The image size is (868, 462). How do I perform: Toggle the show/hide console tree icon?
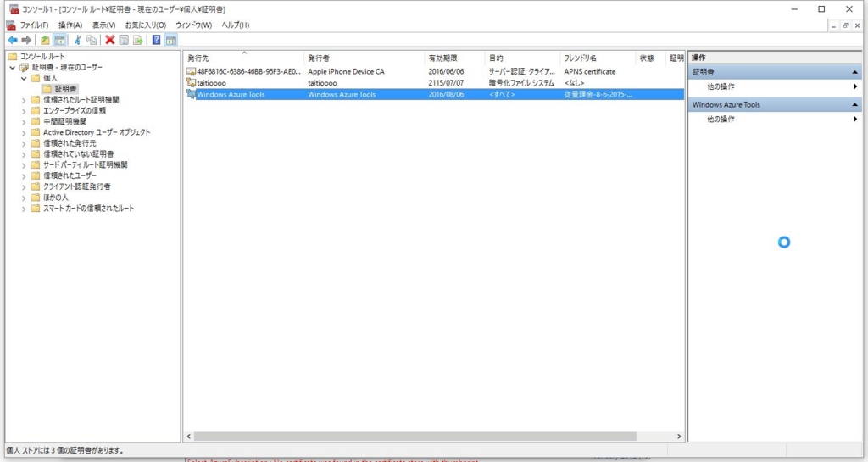[x=59, y=40]
